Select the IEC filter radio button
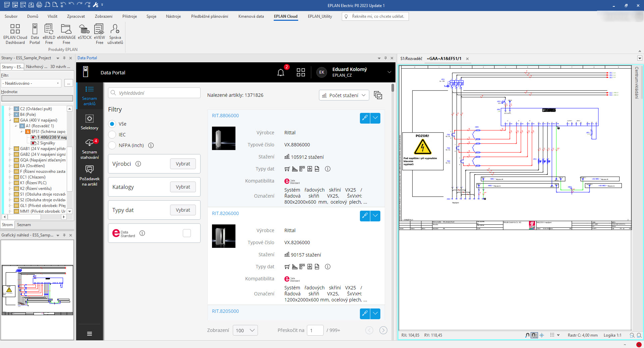 tap(112, 135)
